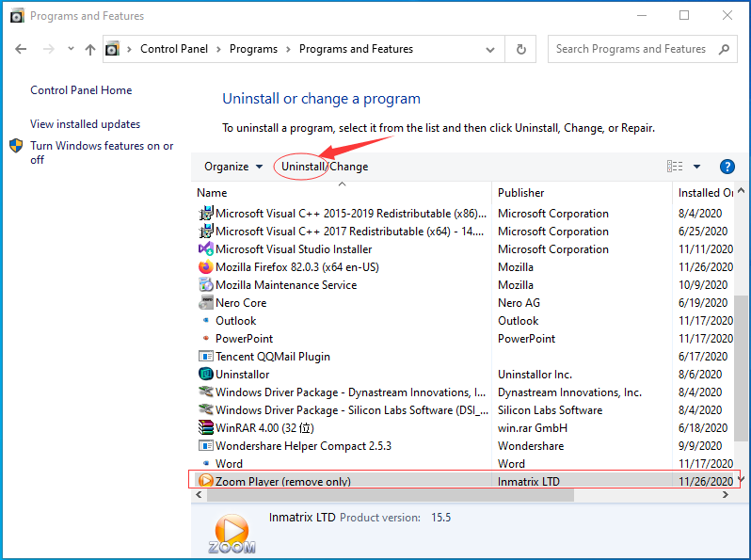Click the Silicon Labs driver package icon
Screen dimensions: 751x560
(x=206, y=409)
